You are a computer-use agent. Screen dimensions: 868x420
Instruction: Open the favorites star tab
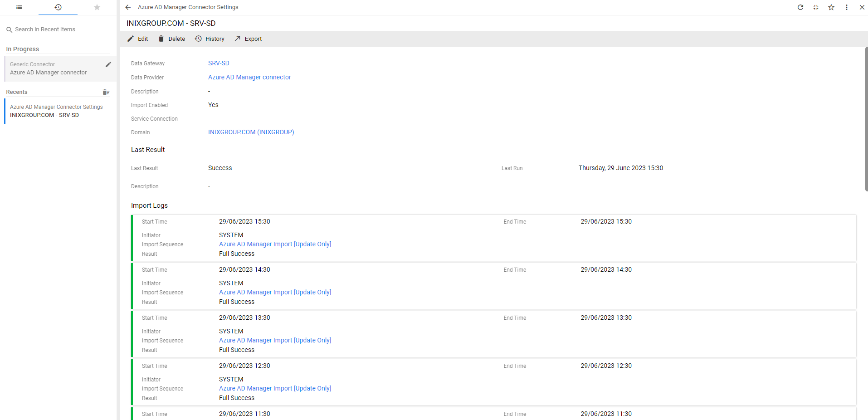click(97, 7)
